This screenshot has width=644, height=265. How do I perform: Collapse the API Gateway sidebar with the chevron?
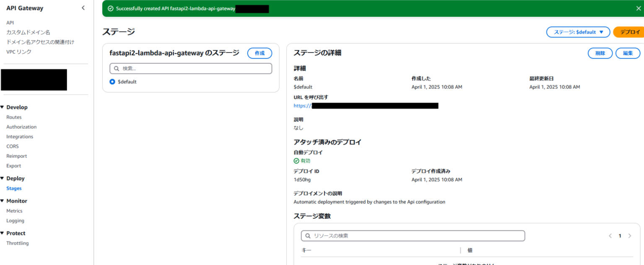point(83,8)
